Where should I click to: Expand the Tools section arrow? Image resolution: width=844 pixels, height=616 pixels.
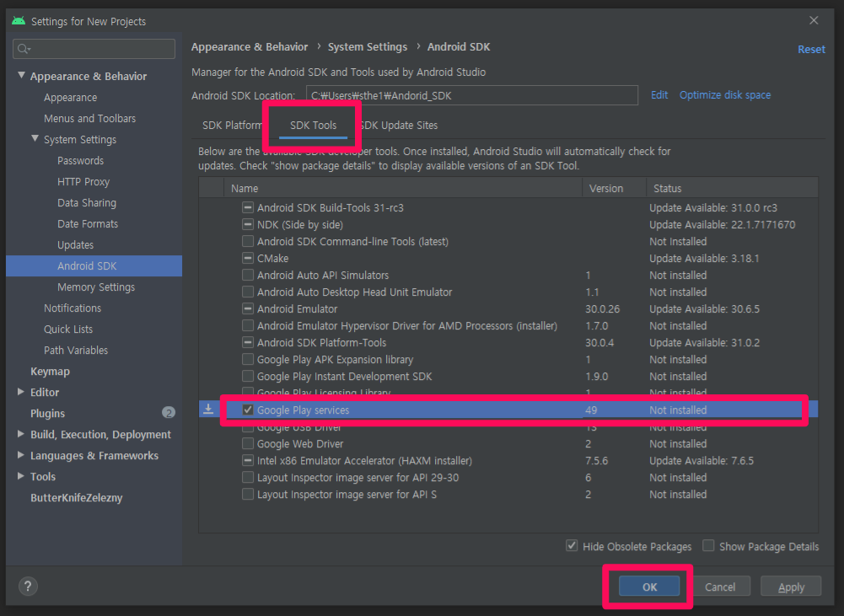coord(21,476)
